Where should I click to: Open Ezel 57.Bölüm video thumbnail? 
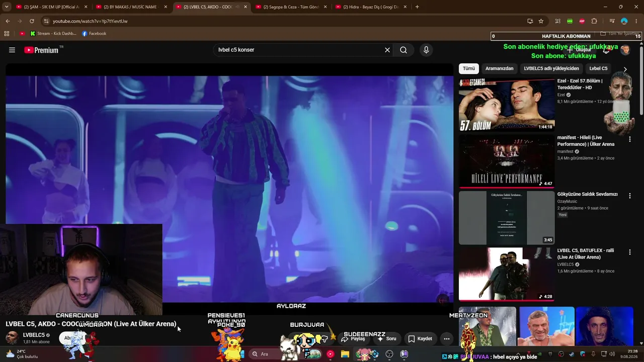507,105
